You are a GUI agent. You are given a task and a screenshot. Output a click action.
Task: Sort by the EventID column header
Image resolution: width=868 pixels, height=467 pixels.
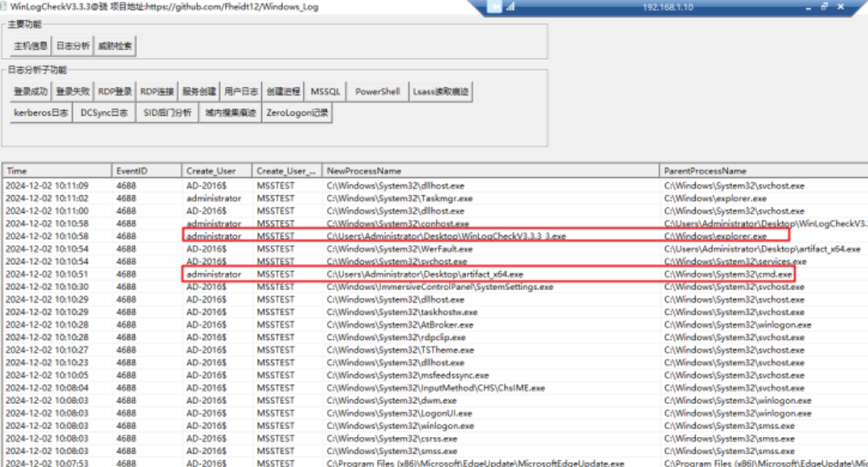(x=146, y=171)
